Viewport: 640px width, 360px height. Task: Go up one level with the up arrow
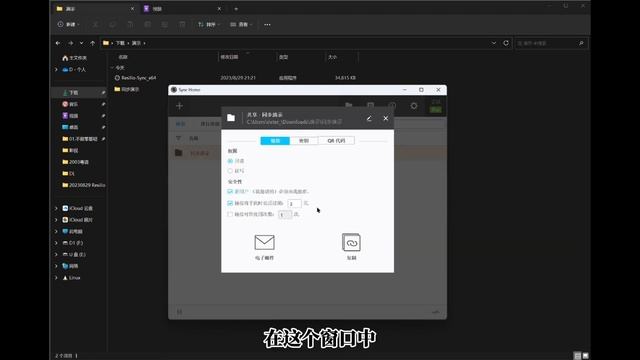[x=93, y=43]
